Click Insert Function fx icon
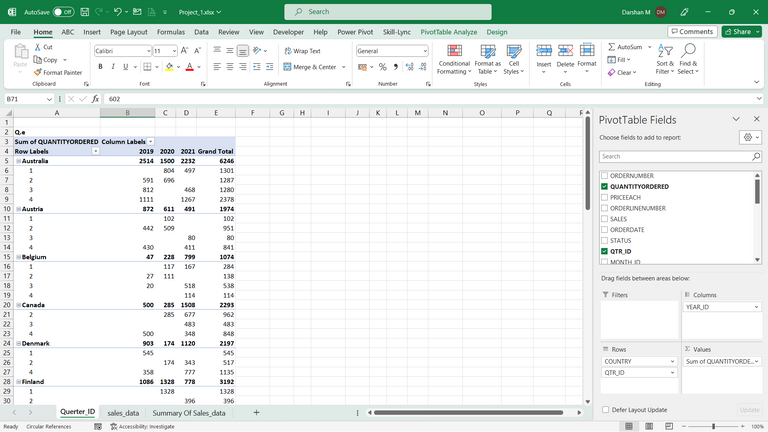The height and width of the screenshot is (432, 768). [x=95, y=99]
